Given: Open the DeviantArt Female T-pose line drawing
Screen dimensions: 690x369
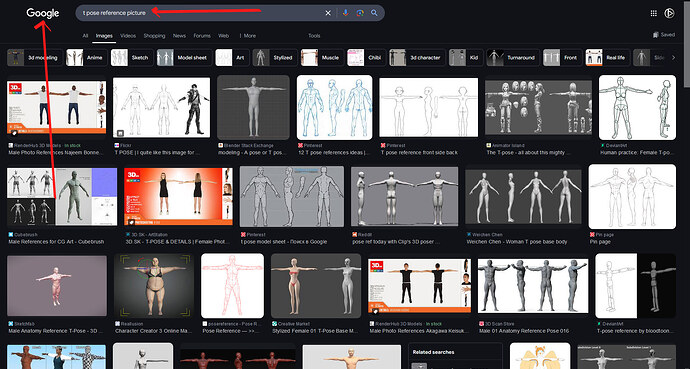Looking at the screenshot, I should coord(637,107).
